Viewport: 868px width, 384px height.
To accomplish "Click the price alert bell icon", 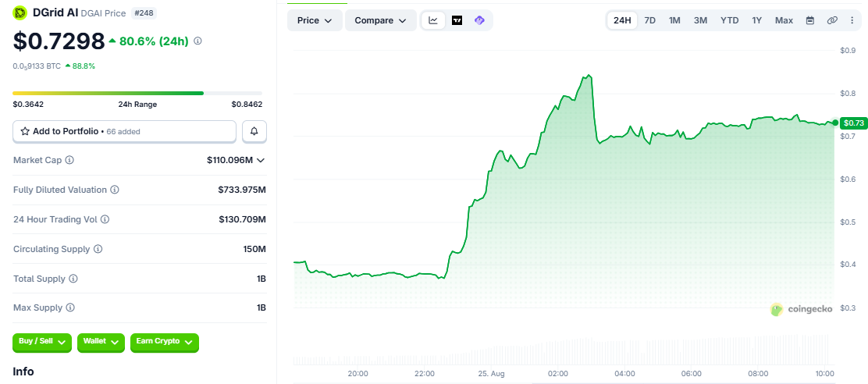I will (x=254, y=131).
